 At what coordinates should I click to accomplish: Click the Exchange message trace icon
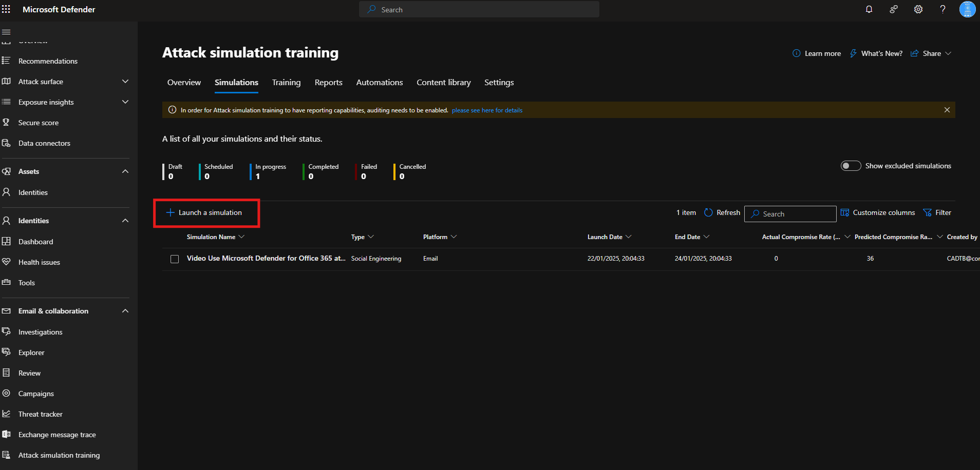6,434
